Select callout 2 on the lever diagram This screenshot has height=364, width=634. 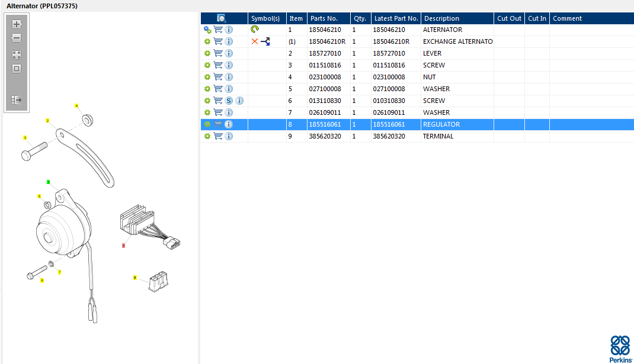click(47, 121)
